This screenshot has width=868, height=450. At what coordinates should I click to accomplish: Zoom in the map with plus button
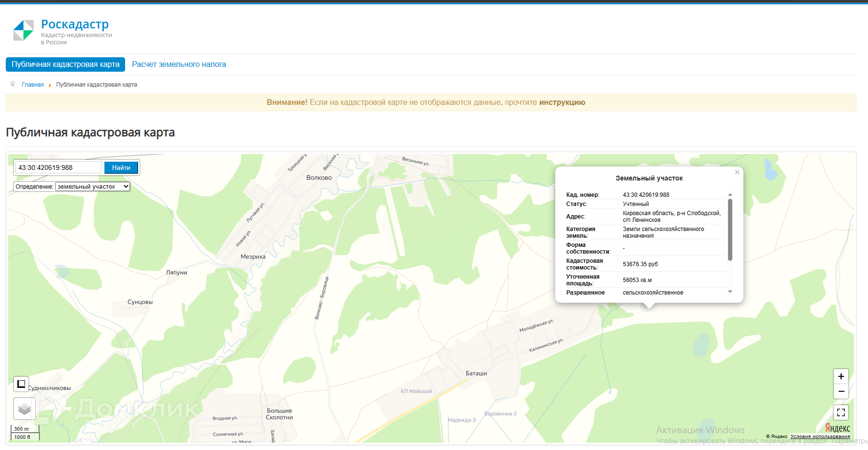(x=841, y=376)
